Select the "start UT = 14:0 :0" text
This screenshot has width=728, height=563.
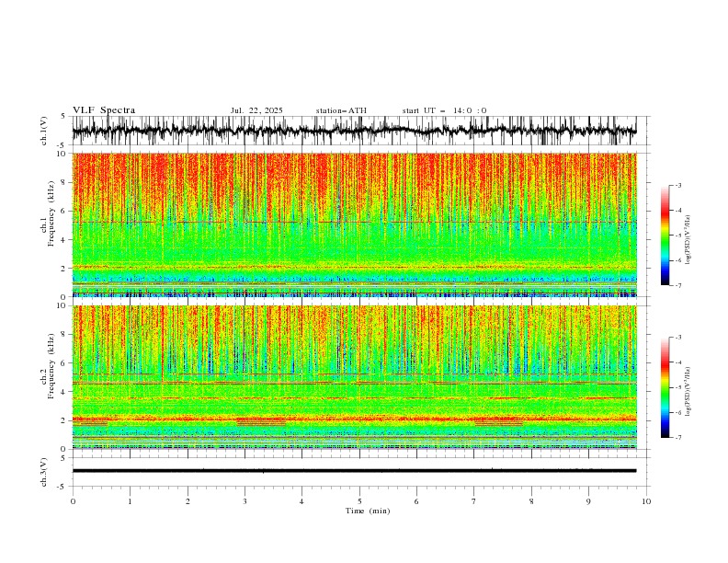click(444, 110)
